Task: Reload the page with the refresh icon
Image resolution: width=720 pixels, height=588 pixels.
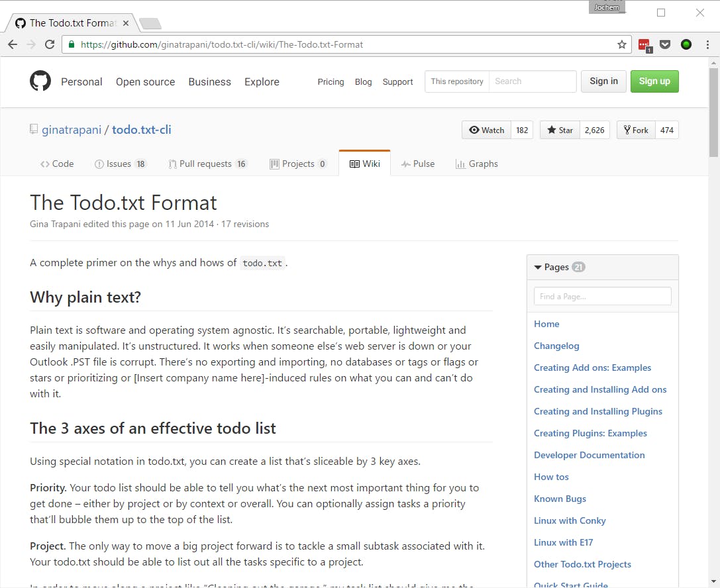Action: 50,44
